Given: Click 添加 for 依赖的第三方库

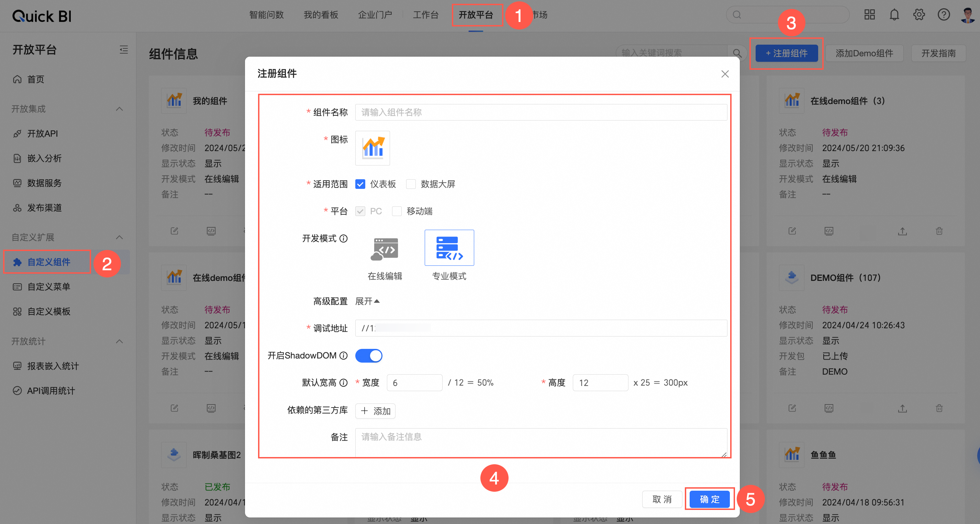Looking at the screenshot, I should click(375, 411).
